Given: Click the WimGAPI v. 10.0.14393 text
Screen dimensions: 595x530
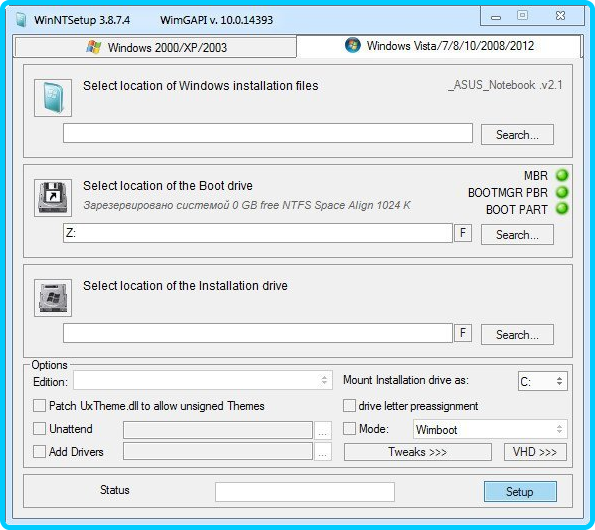Looking at the screenshot, I should pyautogui.click(x=216, y=20).
